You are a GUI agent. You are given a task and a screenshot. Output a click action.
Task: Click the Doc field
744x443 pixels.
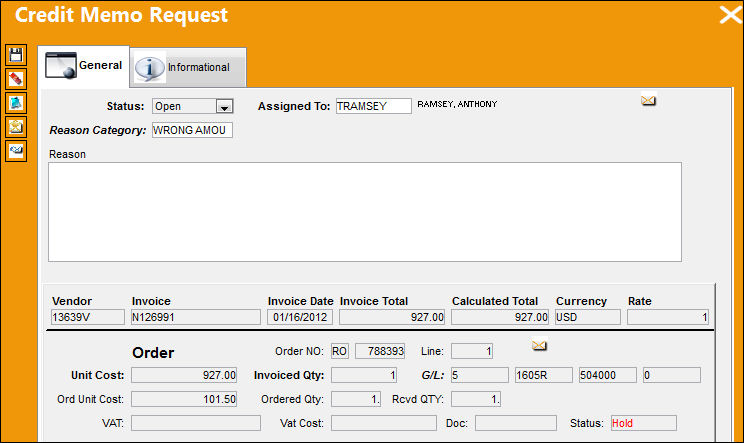(x=516, y=423)
